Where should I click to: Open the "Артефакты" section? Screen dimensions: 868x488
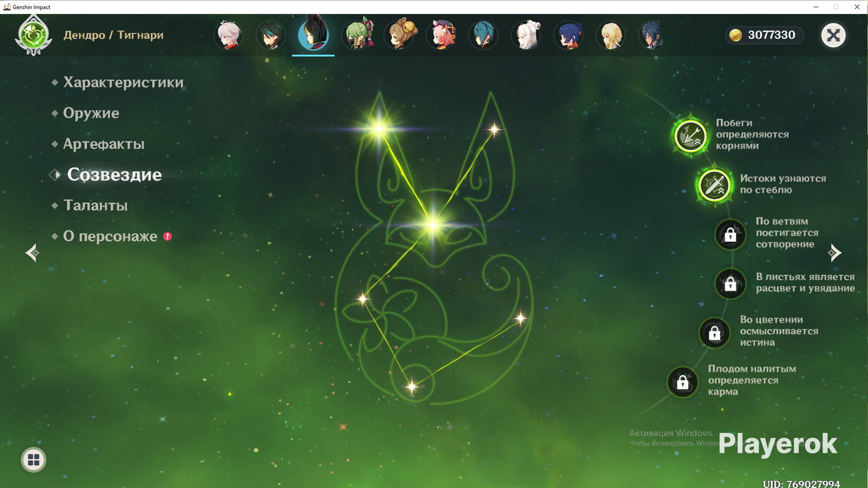103,144
